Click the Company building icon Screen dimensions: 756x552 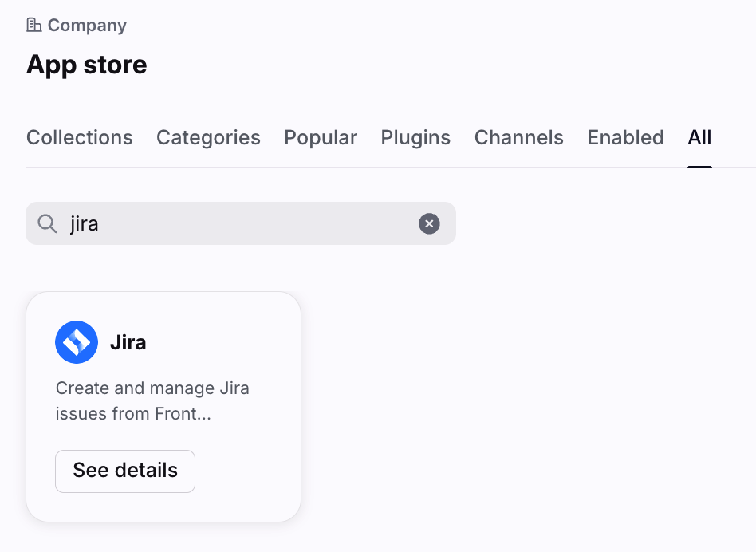(x=33, y=25)
